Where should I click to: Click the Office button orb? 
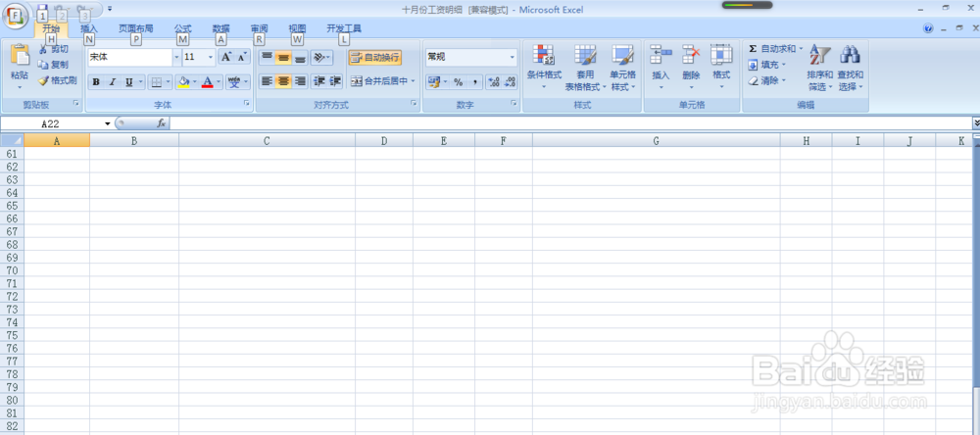(x=15, y=15)
